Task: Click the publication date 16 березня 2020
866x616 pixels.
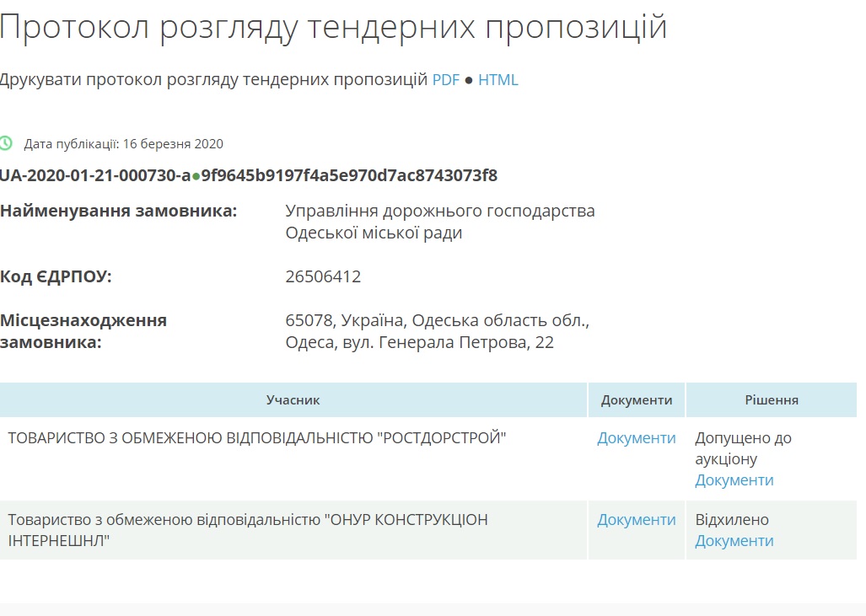Action: pos(173,144)
